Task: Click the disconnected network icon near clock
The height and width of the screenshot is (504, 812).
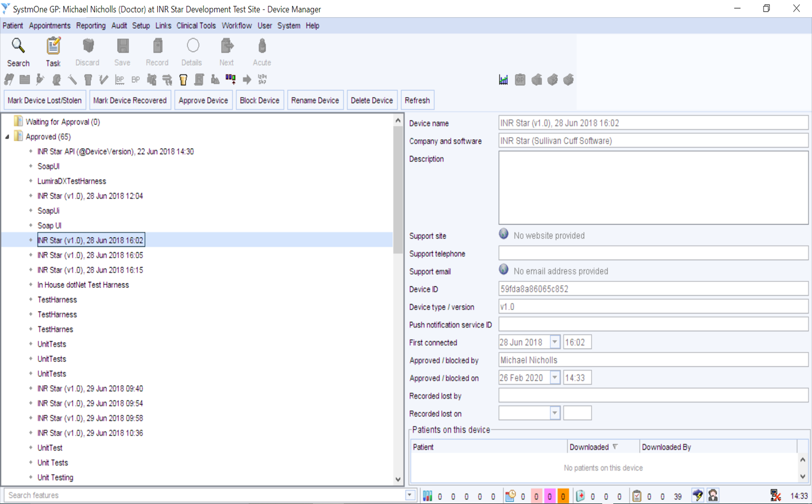Action: click(x=775, y=496)
